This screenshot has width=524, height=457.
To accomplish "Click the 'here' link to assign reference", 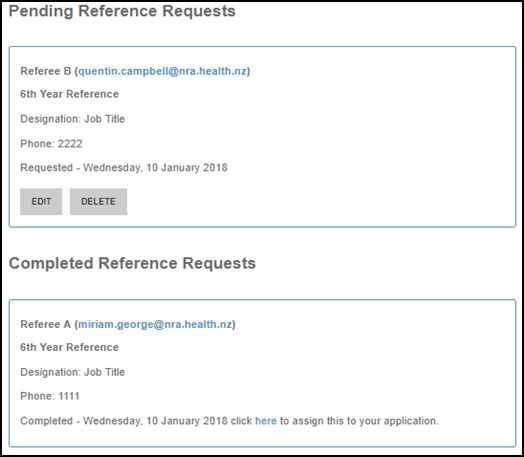I will click(266, 421).
